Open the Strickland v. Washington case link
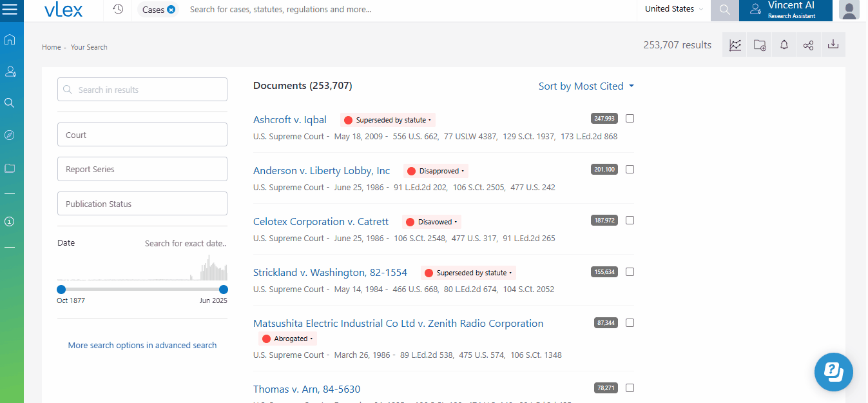This screenshot has height=403, width=868. point(330,273)
